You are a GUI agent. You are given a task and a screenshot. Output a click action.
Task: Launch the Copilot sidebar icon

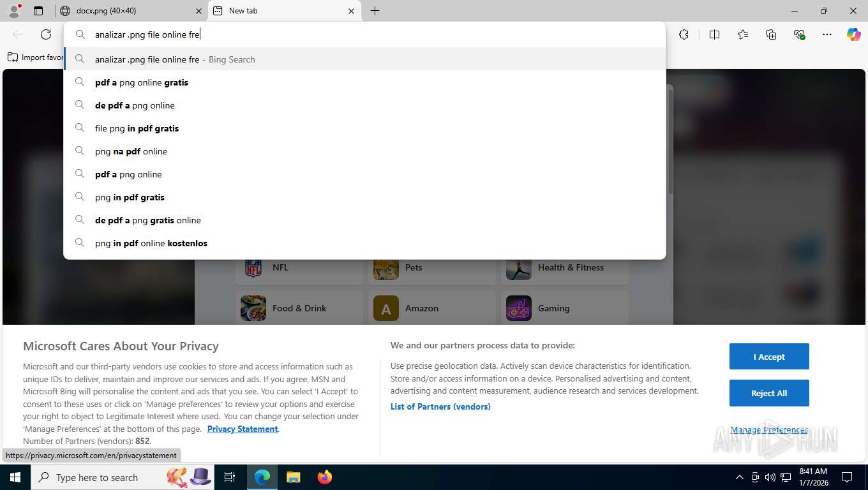point(854,34)
